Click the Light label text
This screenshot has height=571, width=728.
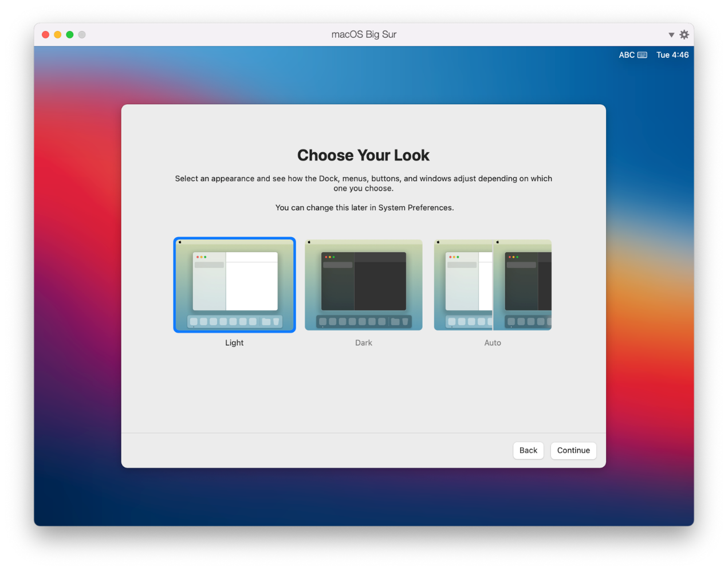(234, 342)
